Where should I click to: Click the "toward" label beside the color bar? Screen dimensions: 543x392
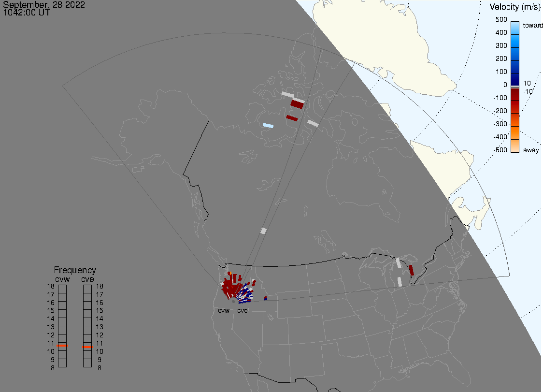pos(532,25)
